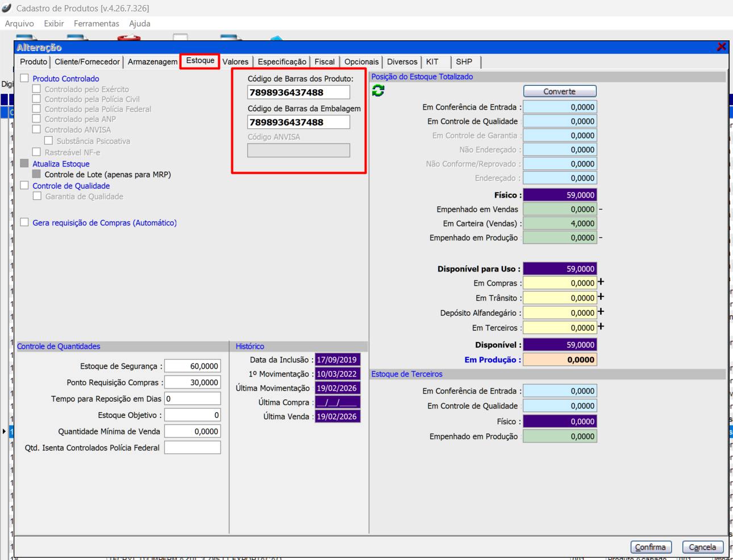Open the Fiscal tab
The height and width of the screenshot is (560, 733).
324,62
